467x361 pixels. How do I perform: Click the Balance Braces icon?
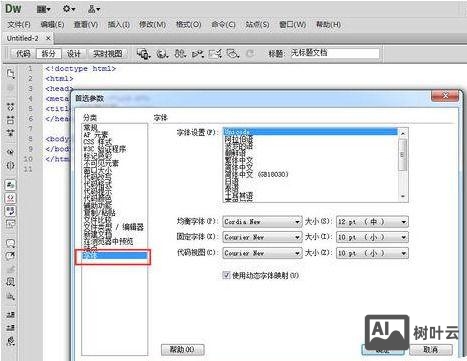(x=10, y=165)
